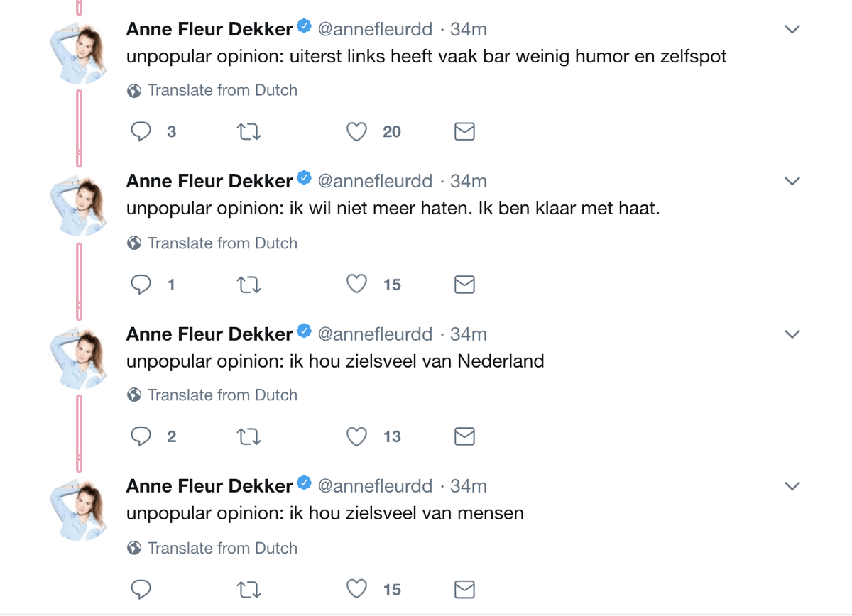This screenshot has width=852, height=616.
Task: Reply to the 'klaar met haat' tweet
Action: [x=141, y=285]
